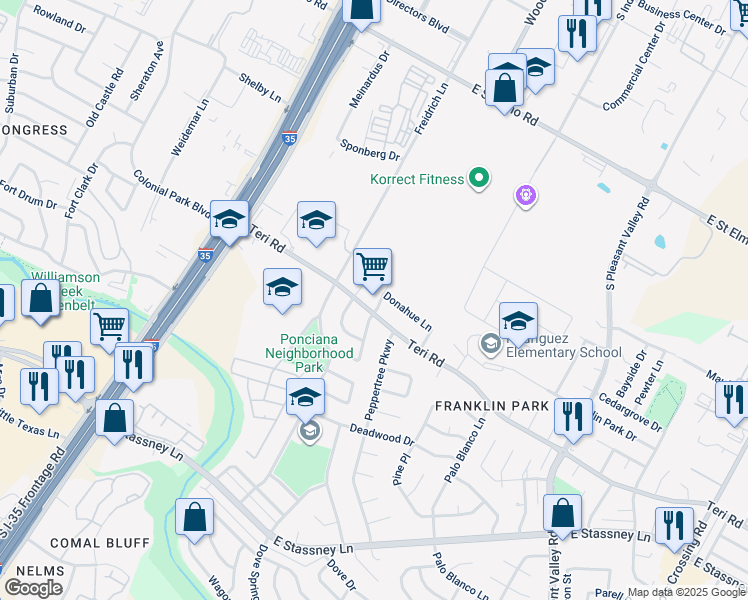Click the Colonial Park Blvd street label

coord(172,193)
